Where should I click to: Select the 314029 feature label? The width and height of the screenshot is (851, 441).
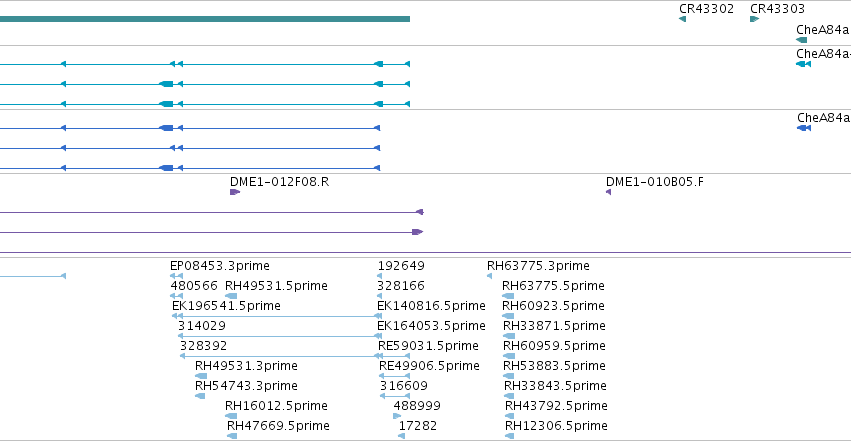pos(202,326)
